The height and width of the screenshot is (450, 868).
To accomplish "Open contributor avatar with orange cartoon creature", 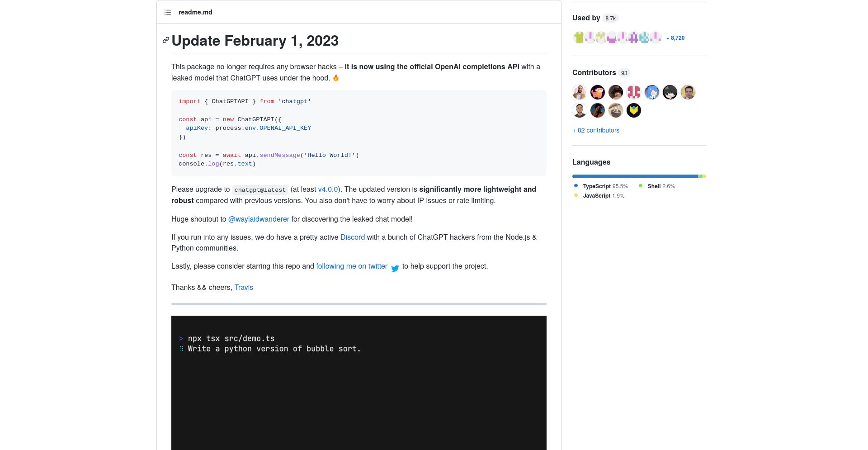I will click(x=598, y=92).
